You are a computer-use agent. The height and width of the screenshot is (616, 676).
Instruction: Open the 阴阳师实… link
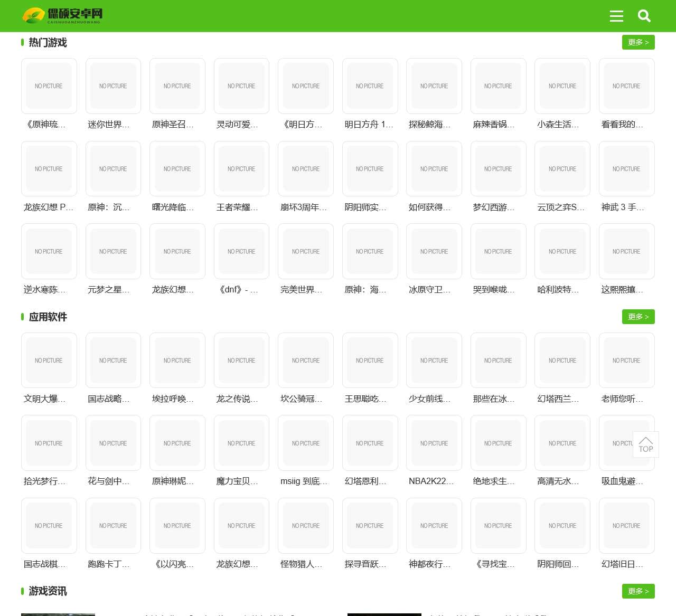point(365,207)
